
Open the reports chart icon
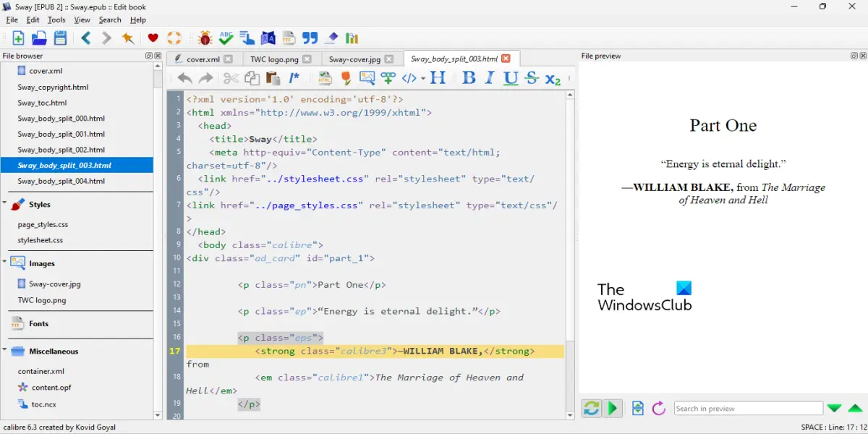[352, 38]
